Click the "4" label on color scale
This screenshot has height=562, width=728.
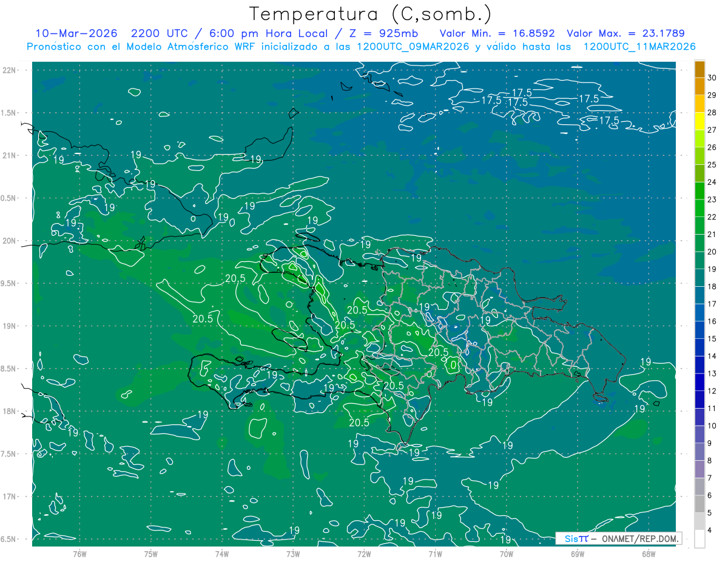pos(710,530)
